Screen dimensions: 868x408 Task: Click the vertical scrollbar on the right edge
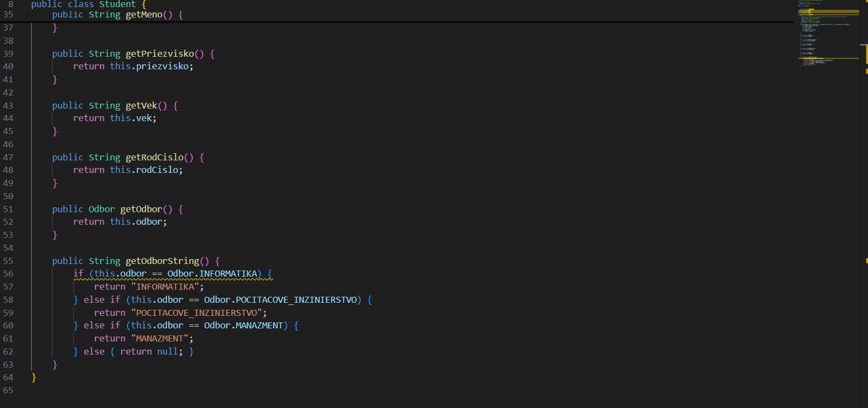point(865,164)
